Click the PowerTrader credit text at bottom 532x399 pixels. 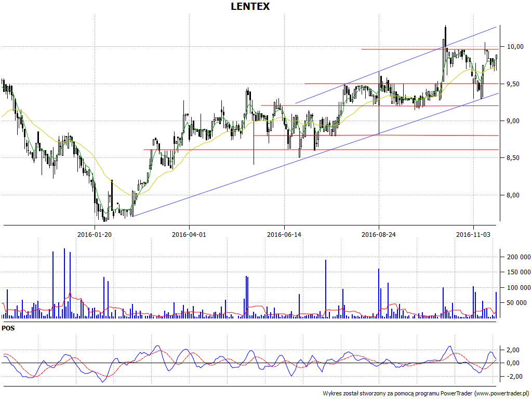click(427, 394)
